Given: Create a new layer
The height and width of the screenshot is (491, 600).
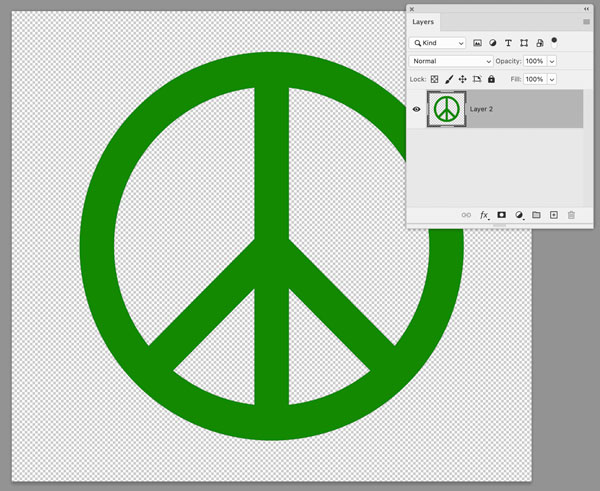Looking at the screenshot, I should [x=554, y=215].
